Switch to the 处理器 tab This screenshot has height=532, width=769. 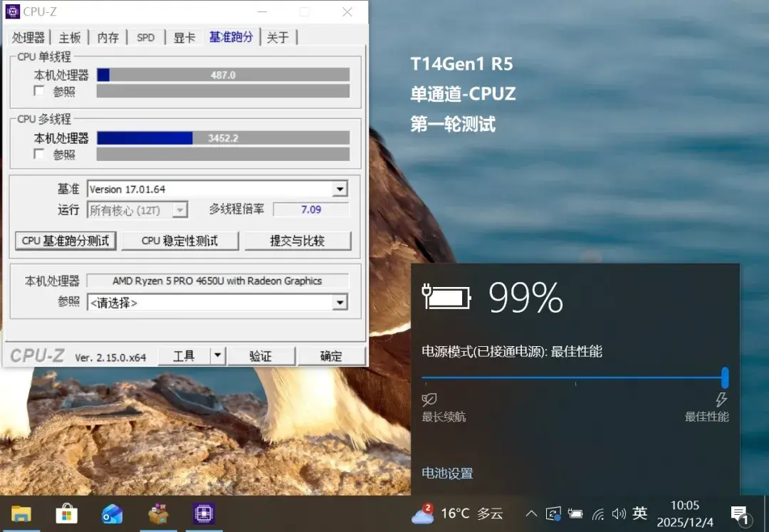pos(28,37)
